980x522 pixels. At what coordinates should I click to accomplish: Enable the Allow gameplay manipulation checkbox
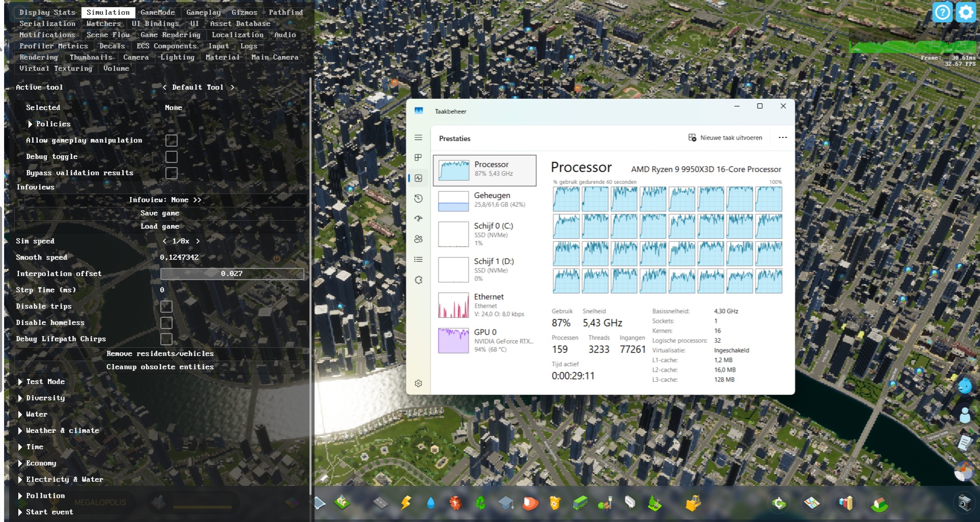171,140
